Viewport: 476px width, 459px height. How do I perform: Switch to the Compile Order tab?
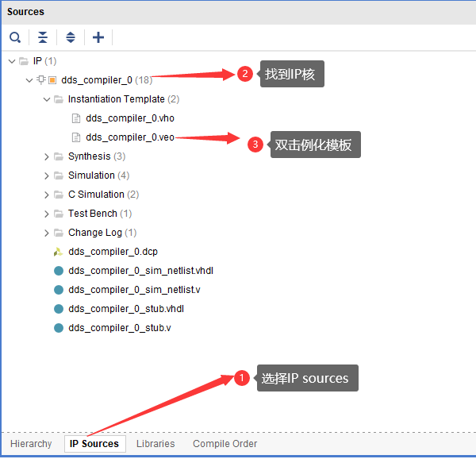[x=225, y=444]
